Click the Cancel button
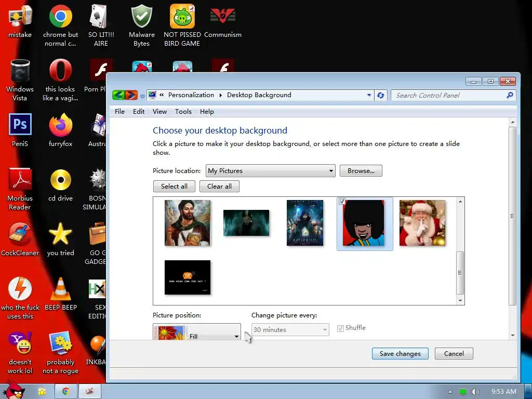This screenshot has width=532, height=399. tap(454, 353)
